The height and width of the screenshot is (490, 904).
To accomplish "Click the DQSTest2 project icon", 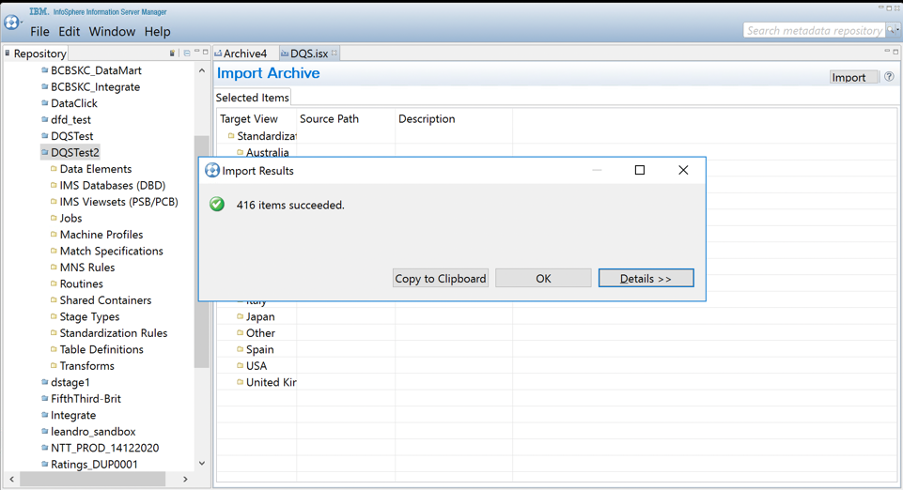I will click(45, 153).
